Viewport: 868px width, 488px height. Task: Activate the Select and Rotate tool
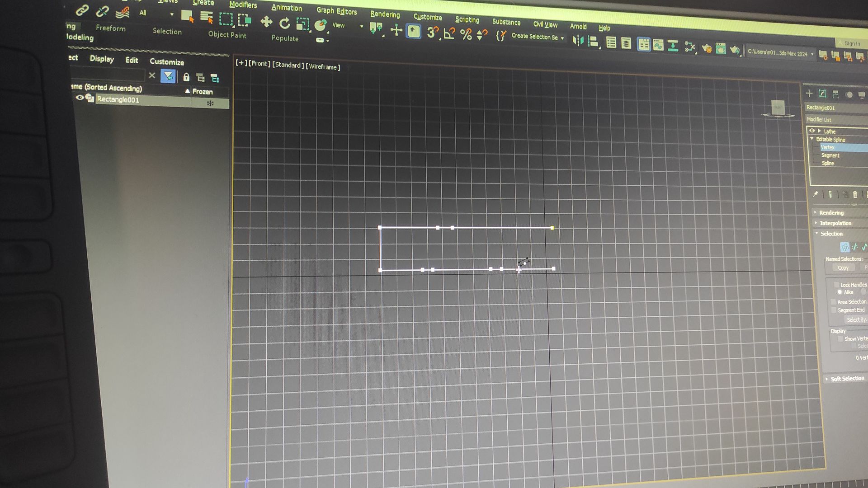(284, 23)
